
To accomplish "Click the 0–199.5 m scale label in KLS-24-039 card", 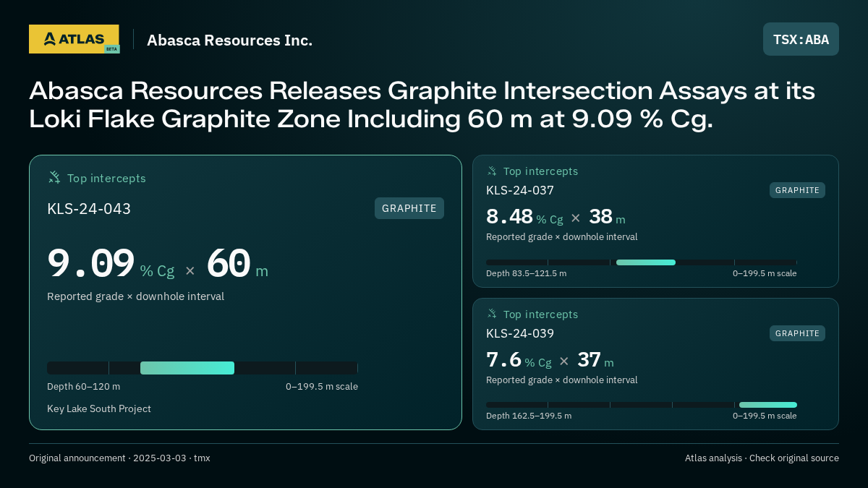I will (x=765, y=416).
